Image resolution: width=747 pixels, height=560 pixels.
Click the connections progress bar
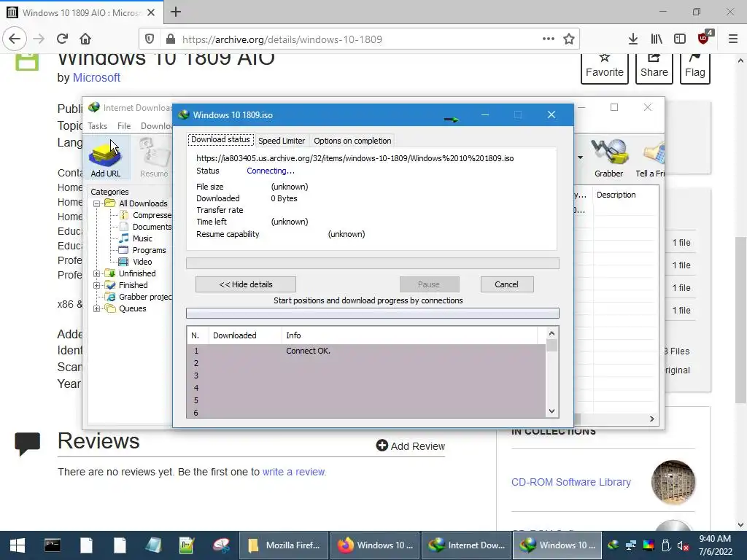tap(373, 313)
